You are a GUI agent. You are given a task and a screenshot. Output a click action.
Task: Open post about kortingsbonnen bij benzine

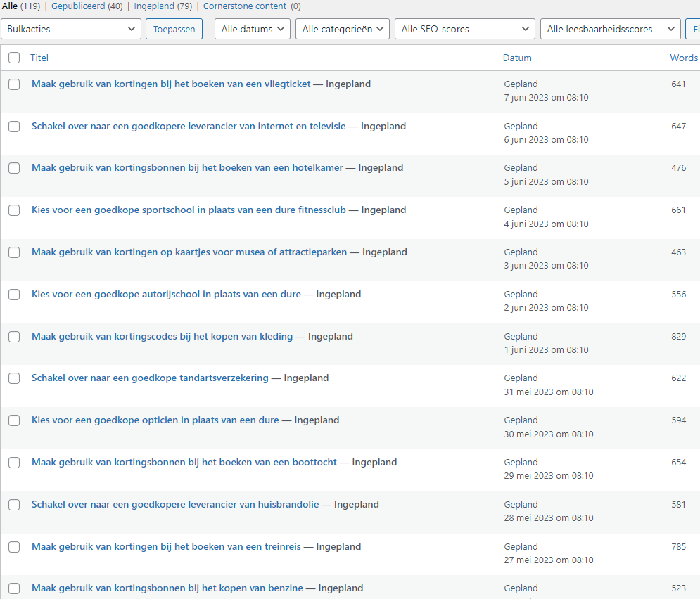point(167,588)
